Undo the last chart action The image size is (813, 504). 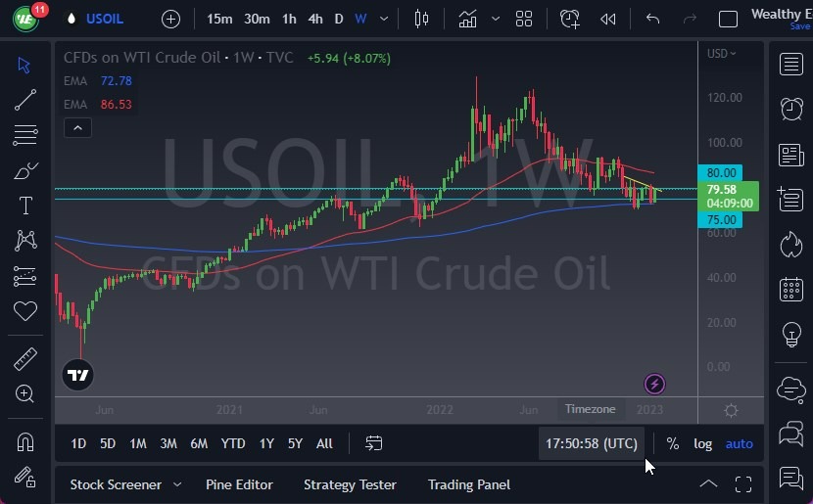652,20
